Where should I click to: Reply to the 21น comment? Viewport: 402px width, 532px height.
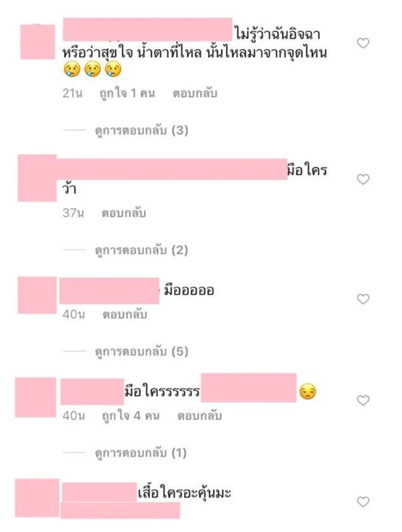point(195,94)
